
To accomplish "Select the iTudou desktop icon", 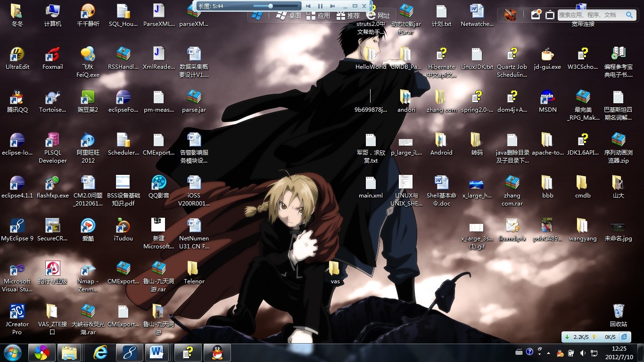I will point(124,230).
